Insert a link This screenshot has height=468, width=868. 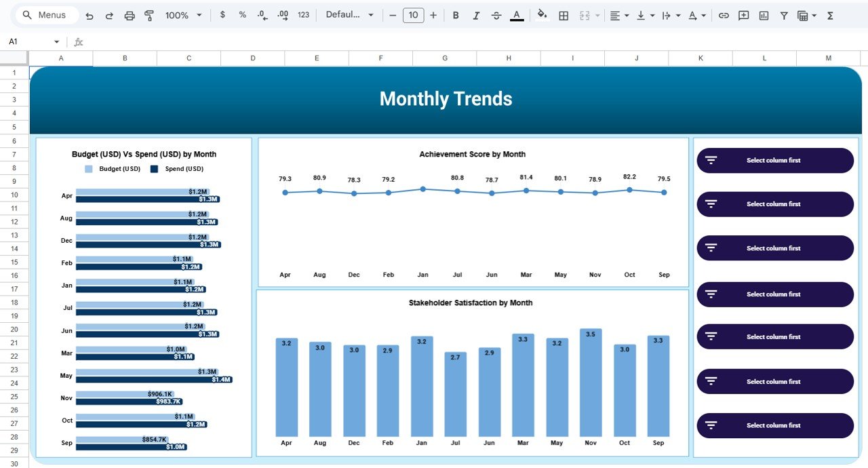(x=723, y=15)
